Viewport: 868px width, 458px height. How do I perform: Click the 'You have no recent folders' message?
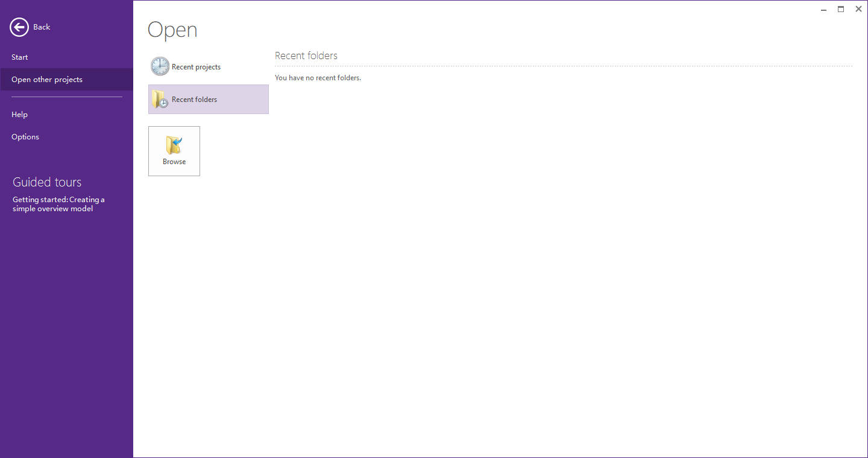tap(318, 78)
